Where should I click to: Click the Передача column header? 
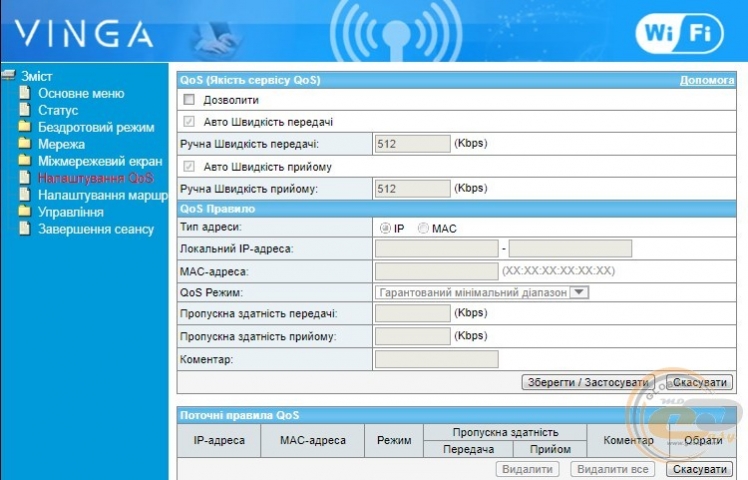(x=468, y=449)
